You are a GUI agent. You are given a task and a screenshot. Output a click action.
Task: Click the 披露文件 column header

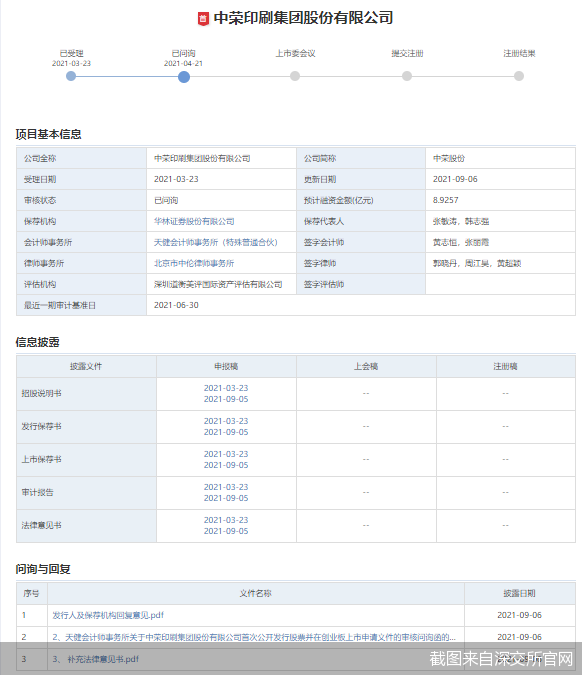[x=86, y=366]
